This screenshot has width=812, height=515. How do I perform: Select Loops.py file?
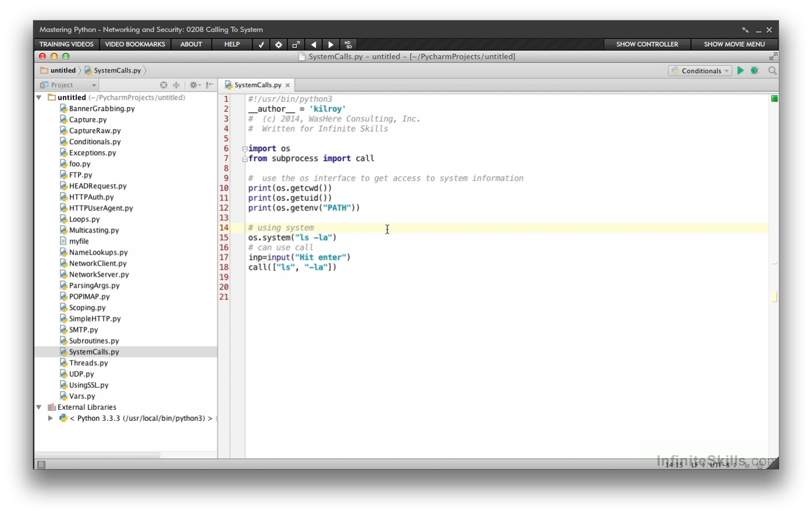coord(84,219)
